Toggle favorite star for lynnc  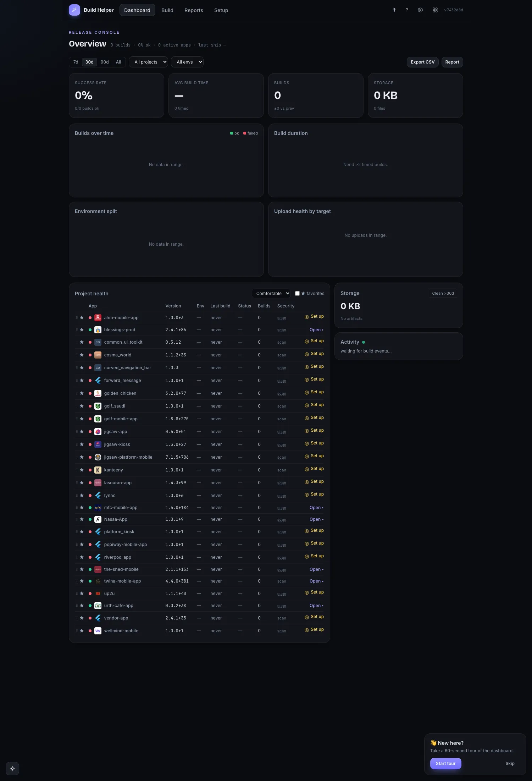click(x=82, y=496)
